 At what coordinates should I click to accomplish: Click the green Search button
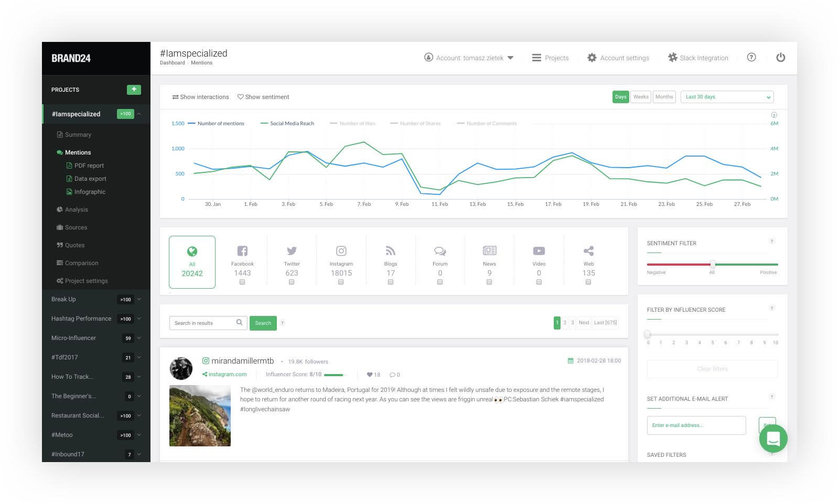263,323
